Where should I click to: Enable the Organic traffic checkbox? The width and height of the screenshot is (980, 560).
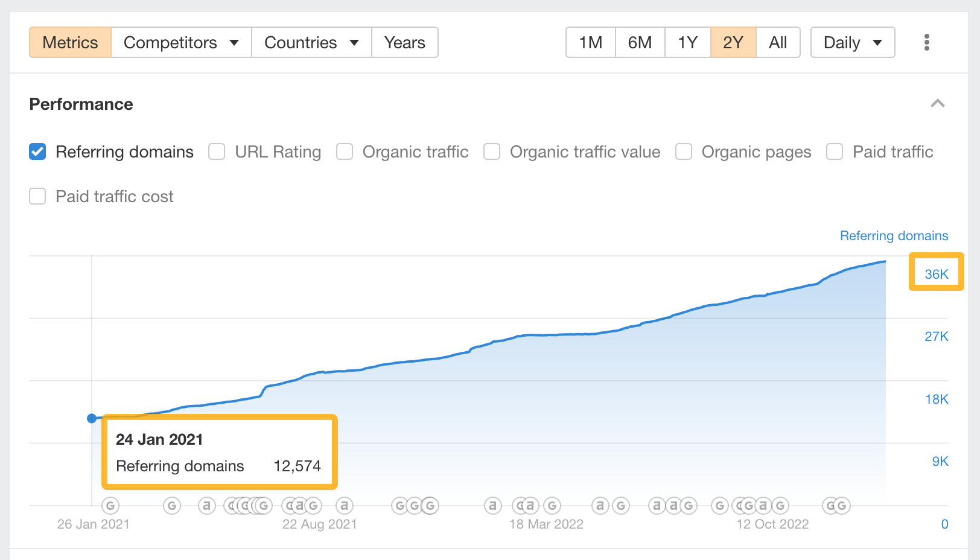pyautogui.click(x=345, y=151)
